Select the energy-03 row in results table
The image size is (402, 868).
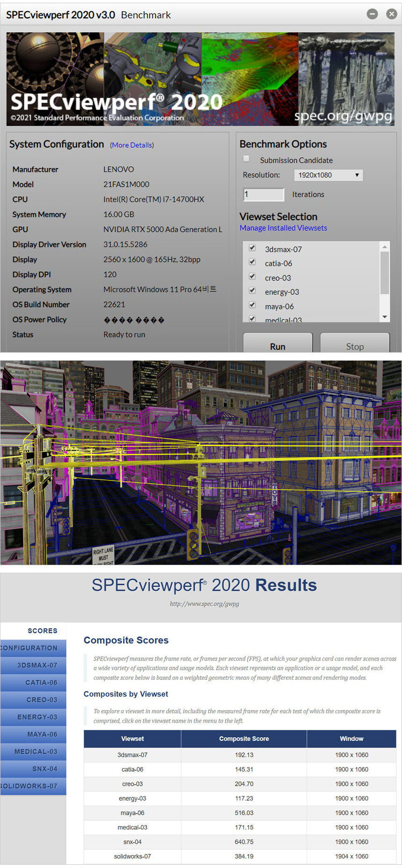tap(240, 798)
